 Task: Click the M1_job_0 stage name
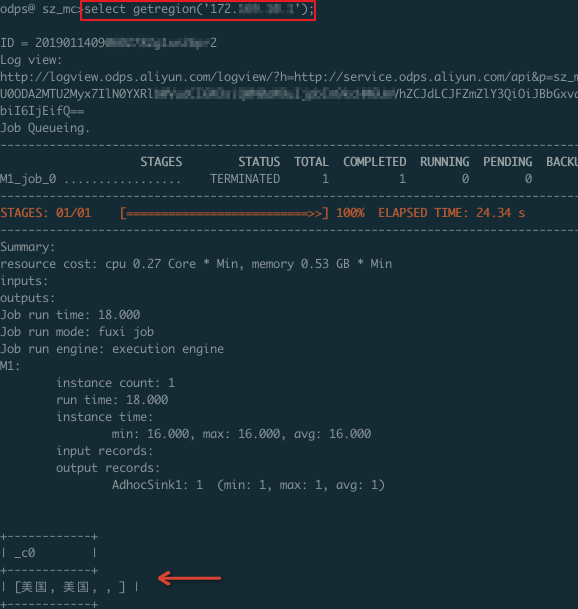pyautogui.click(x=28, y=179)
